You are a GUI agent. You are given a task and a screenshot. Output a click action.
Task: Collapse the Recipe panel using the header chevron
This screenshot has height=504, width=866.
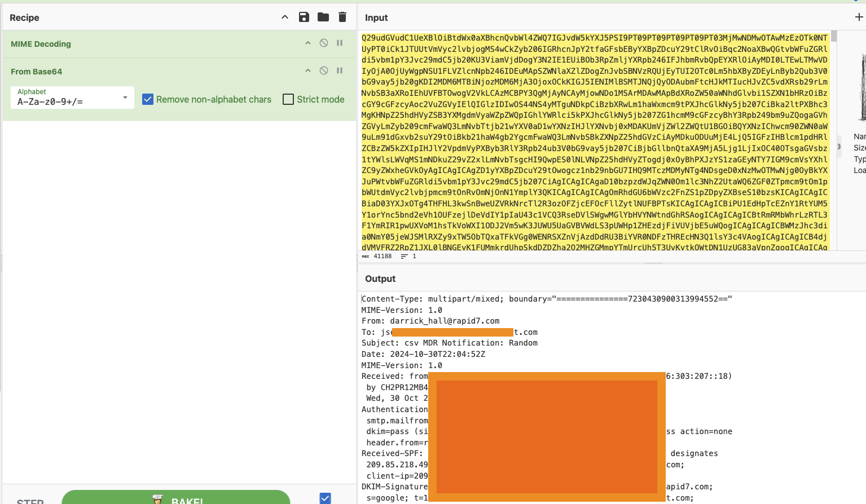[285, 17]
